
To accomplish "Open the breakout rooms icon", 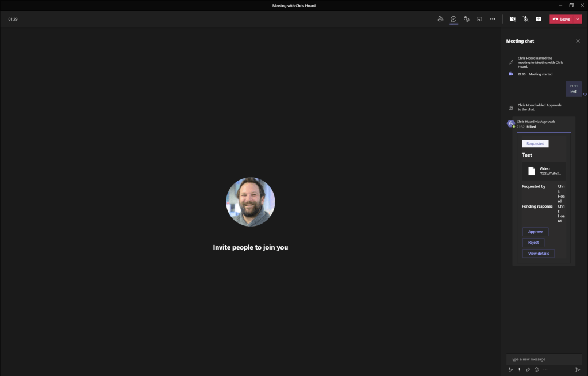I will pyautogui.click(x=479, y=19).
